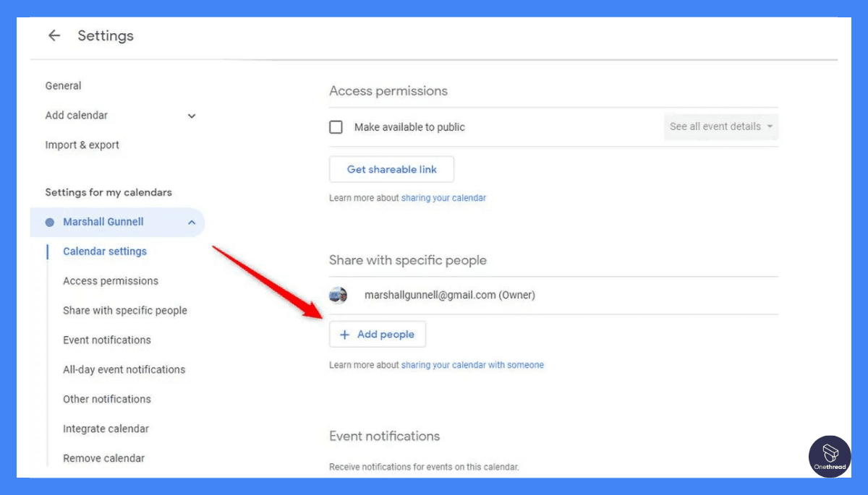
Task: Select Event notifications in the sidebar
Action: tap(106, 340)
